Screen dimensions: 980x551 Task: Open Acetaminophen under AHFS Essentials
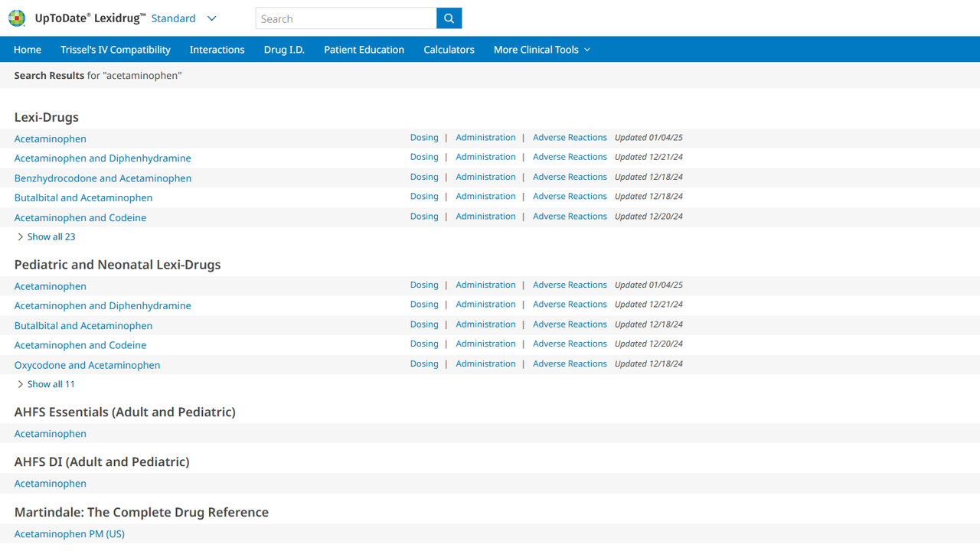click(51, 434)
